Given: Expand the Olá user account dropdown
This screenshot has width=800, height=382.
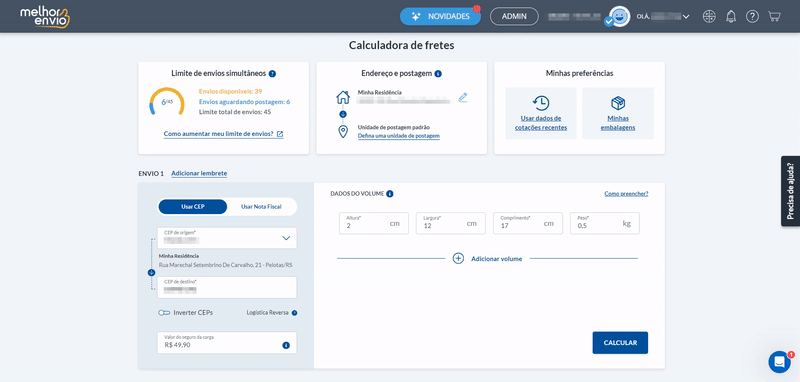Looking at the screenshot, I should point(663,17).
